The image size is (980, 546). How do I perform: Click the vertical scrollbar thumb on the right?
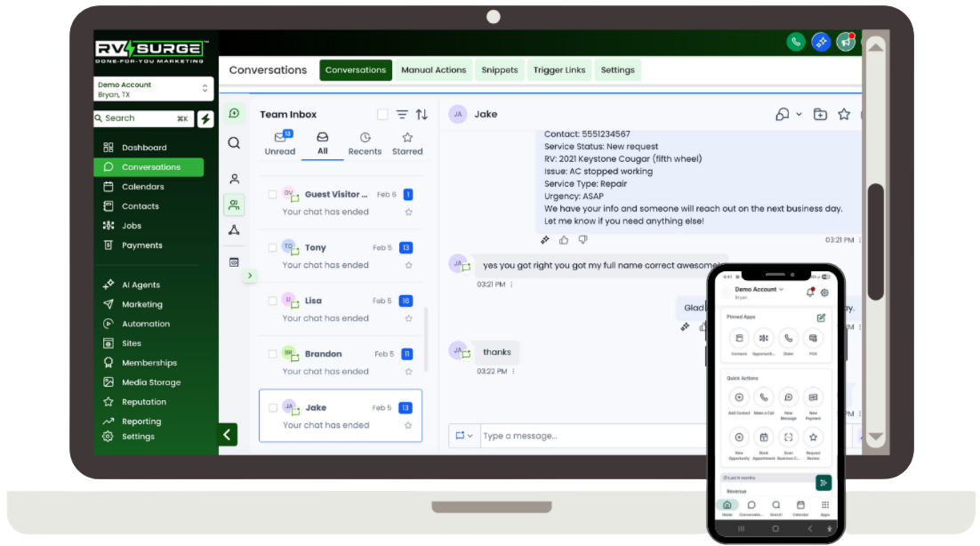point(876,242)
